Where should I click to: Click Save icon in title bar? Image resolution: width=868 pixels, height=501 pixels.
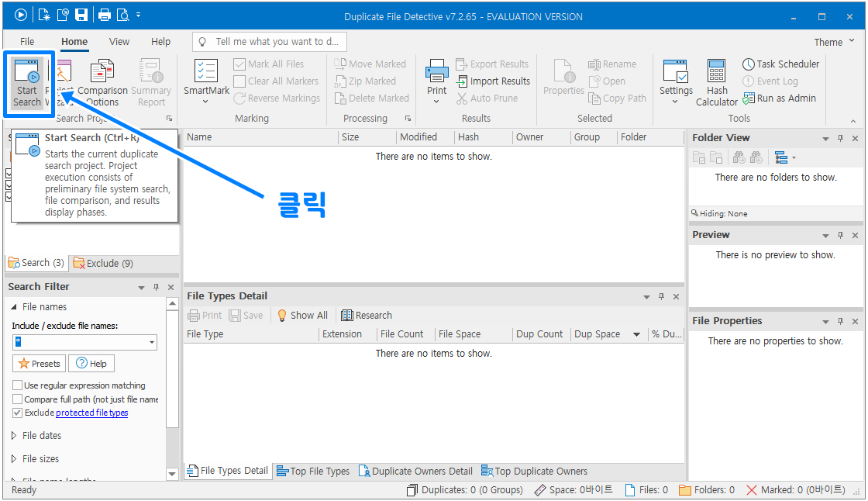pyautogui.click(x=81, y=16)
